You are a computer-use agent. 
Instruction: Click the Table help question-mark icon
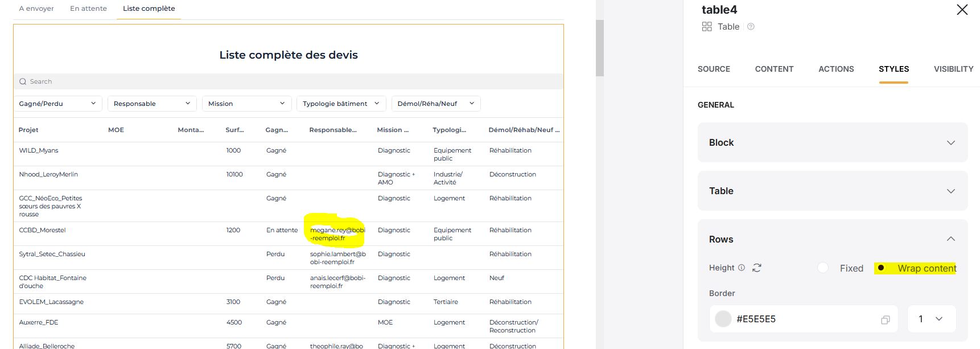[751, 27]
